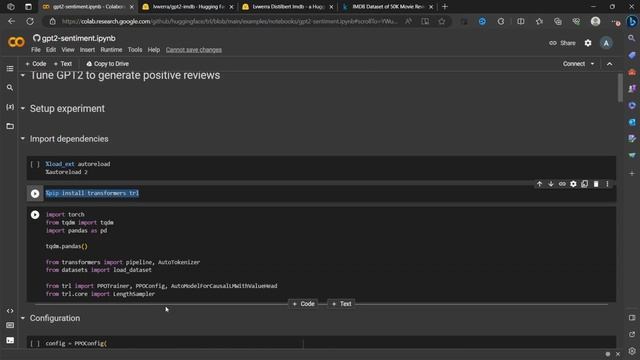Open the terminal icon in left sidebar
Image resolution: width=640 pixels, height=360 pixels.
pyautogui.click(x=10, y=340)
